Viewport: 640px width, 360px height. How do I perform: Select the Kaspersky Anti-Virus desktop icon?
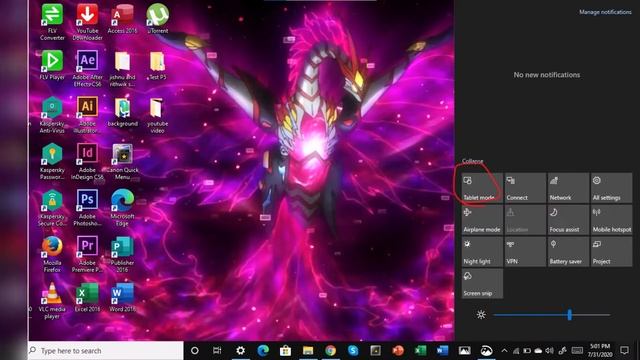click(52, 115)
